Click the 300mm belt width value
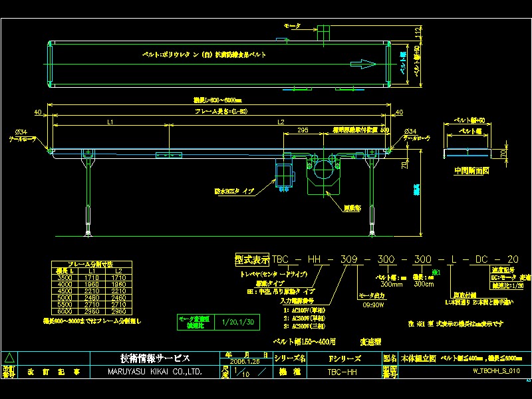 [392, 285]
